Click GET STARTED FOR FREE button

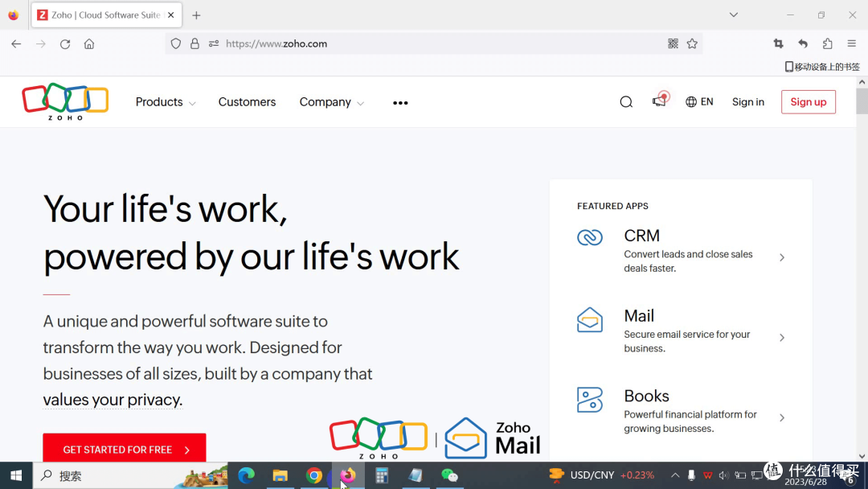click(x=125, y=448)
